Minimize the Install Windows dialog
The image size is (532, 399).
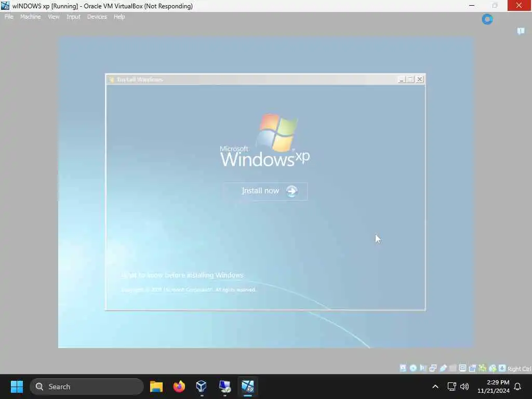pos(402,79)
